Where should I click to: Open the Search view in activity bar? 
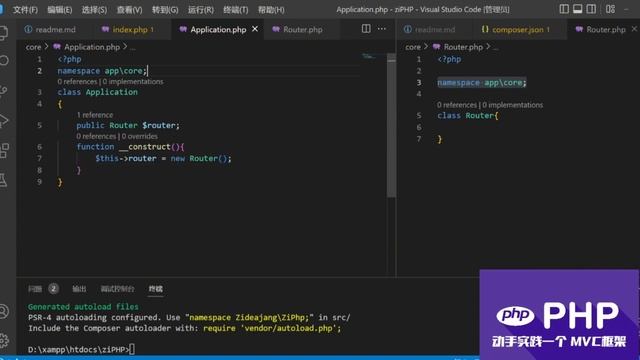tap(4, 61)
